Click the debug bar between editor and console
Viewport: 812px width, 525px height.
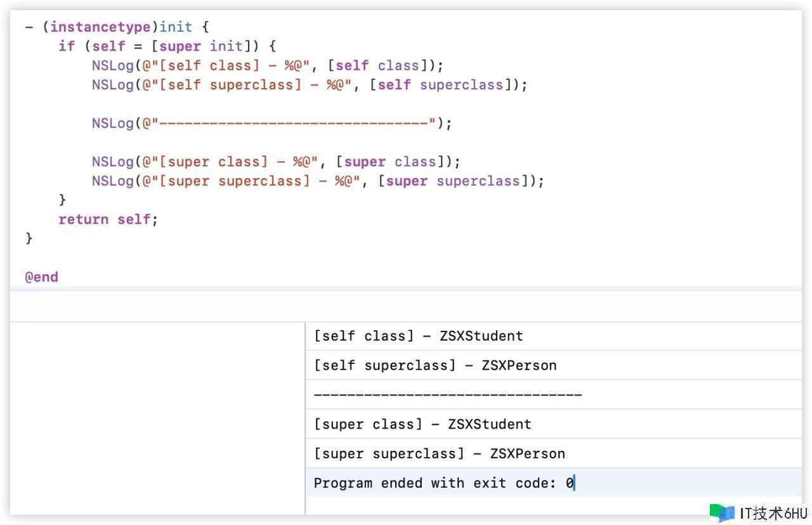(406, 306)
